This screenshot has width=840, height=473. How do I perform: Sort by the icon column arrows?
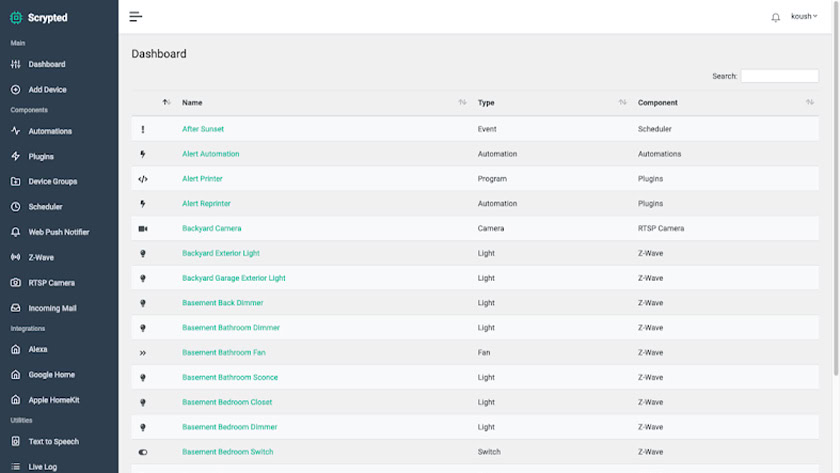(x=166, y=102)
